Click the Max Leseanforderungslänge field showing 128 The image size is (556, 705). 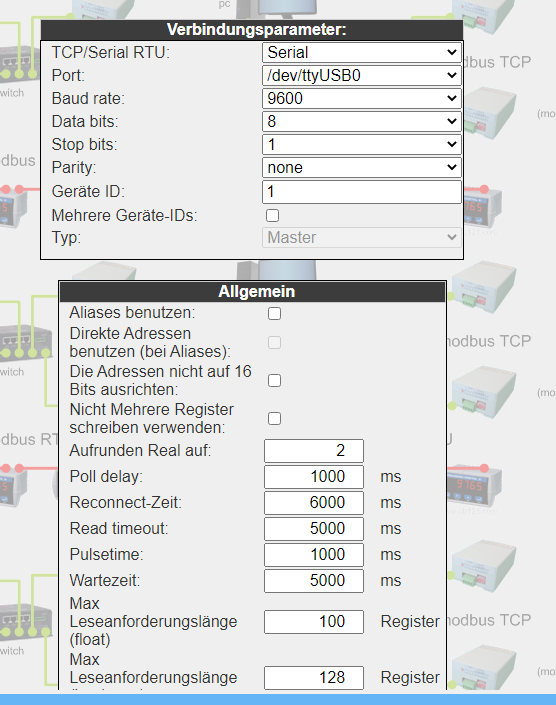(314, 678)
